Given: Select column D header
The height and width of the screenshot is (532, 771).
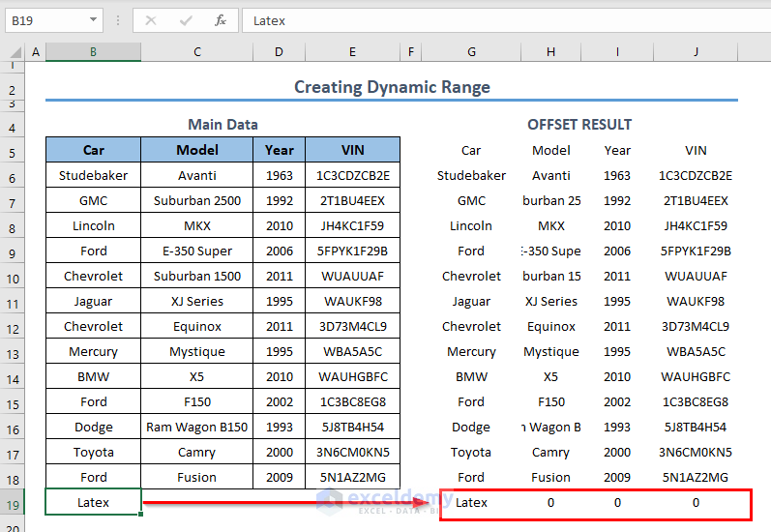Looking at the screenshot, I should [x=279, y=51].
